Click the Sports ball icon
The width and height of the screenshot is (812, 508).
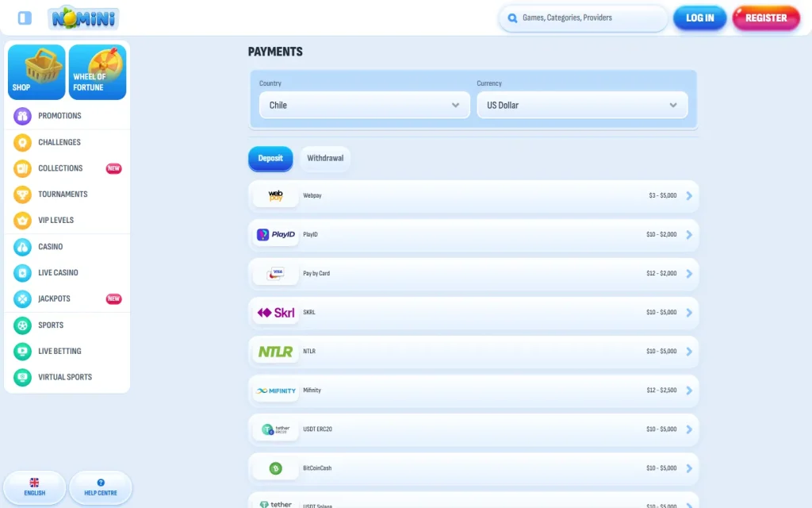click(22, 325)
